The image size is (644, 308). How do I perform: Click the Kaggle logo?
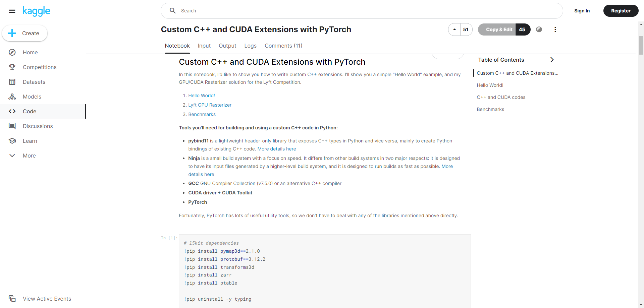(x=36, y=11)
